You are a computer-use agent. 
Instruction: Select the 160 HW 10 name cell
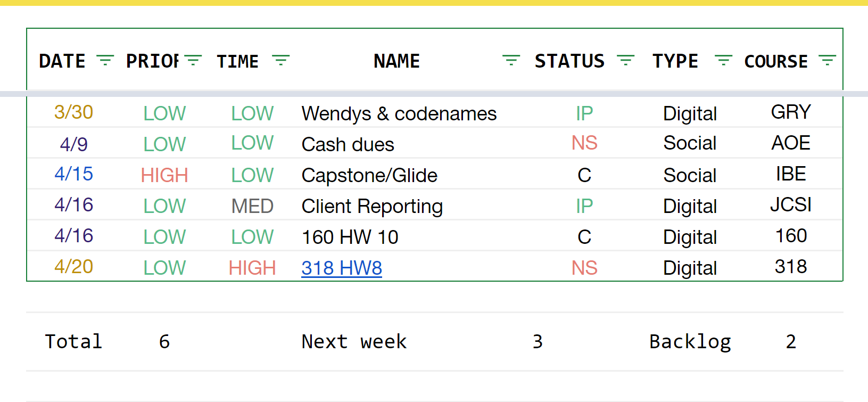pyautogui.click(x=350, y=237)
